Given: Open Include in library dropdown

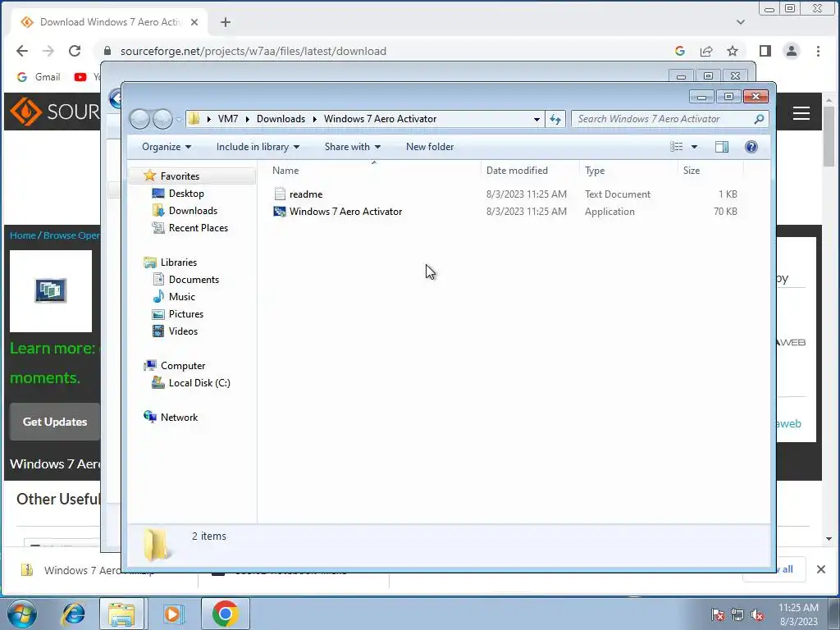Looking at the screenshot, I should [x=258, y=147].
